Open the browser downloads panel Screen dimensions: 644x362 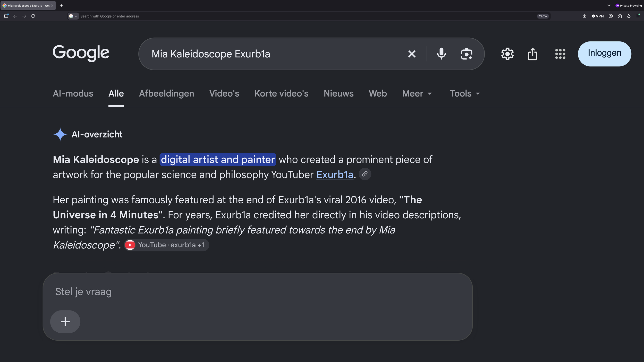coord(584,16)
